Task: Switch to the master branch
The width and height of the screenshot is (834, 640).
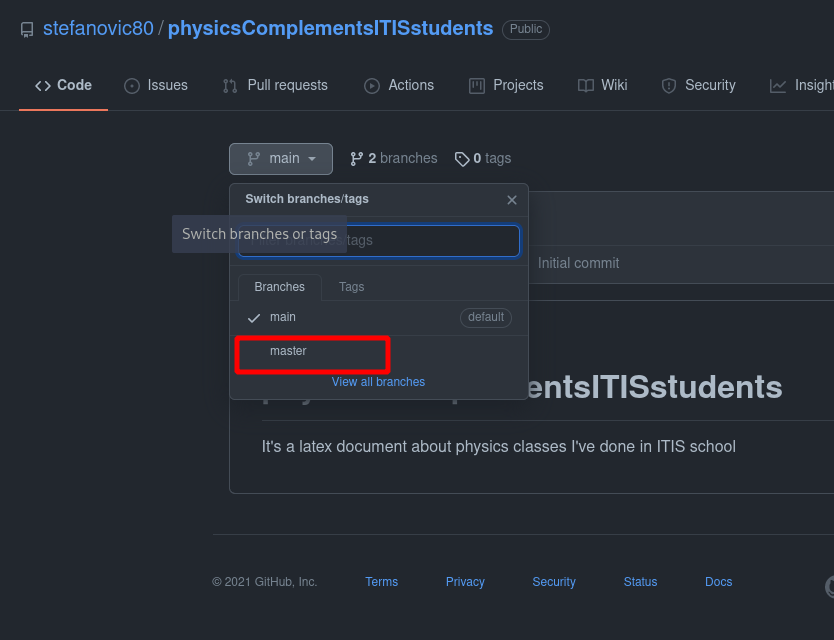Action: (379, 351)
